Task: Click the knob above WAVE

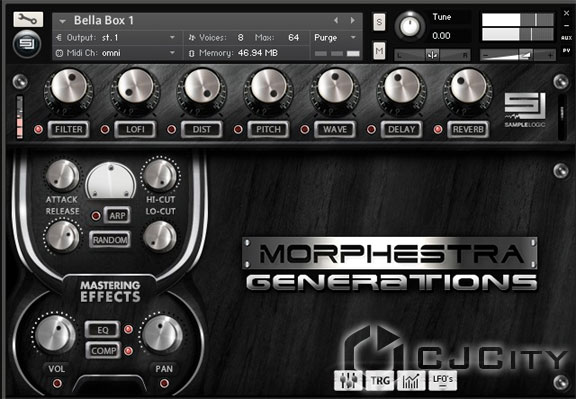Action: (335, 87)
